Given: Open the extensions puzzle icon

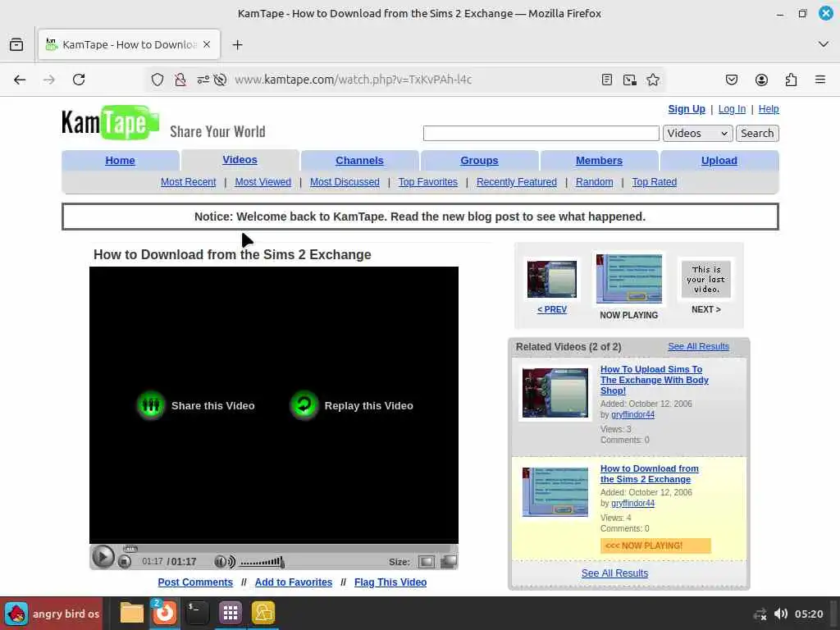Looking at the screenshot, I should click(x=791, y=80).
